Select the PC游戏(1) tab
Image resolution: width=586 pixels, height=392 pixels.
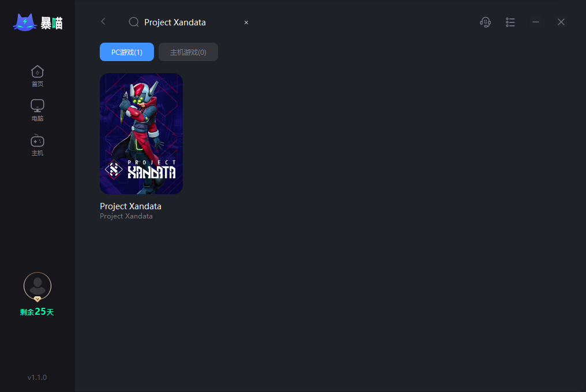coord(127,52)
